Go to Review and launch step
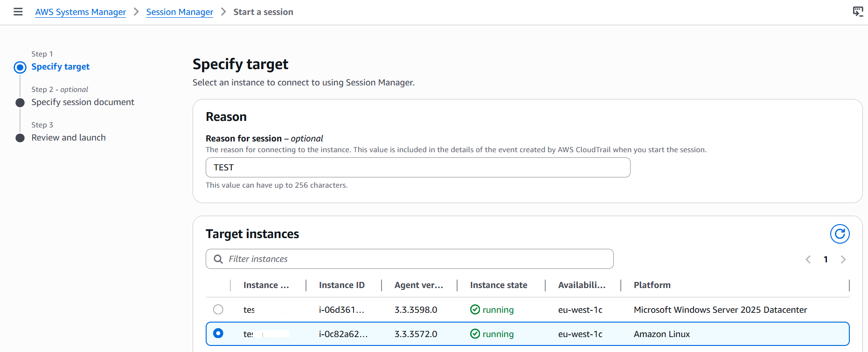This screenshot has height=352, width=868. point(69,138)
